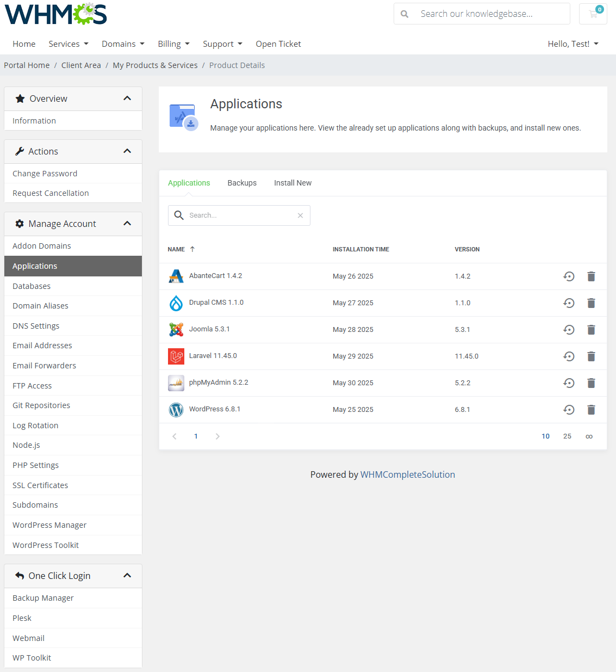Open the Install New tab
This screenshot has height=672, width=616.
[293, 183]
